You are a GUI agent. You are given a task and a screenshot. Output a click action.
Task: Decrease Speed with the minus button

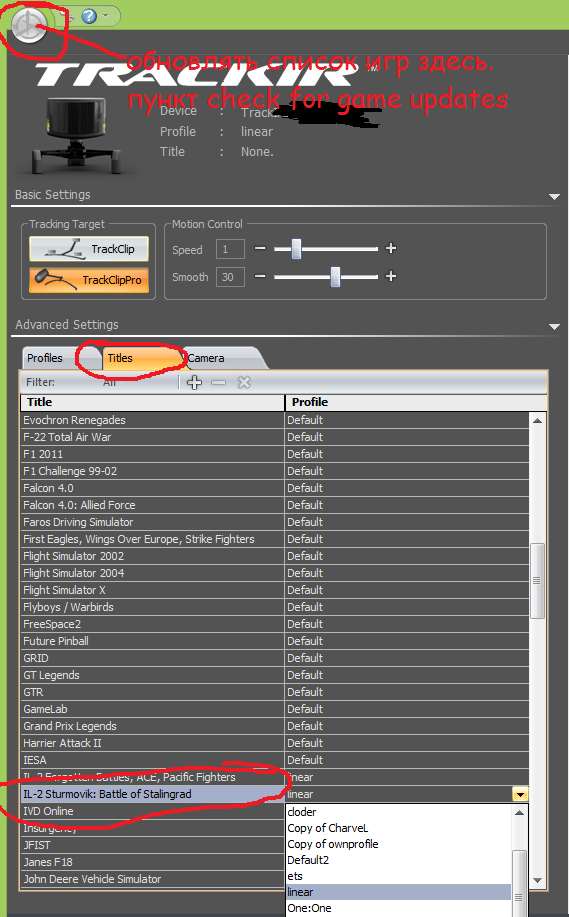pos(260,249)
